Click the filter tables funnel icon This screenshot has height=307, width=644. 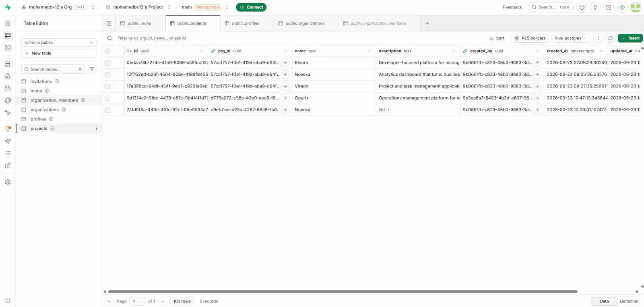[92, 69]
